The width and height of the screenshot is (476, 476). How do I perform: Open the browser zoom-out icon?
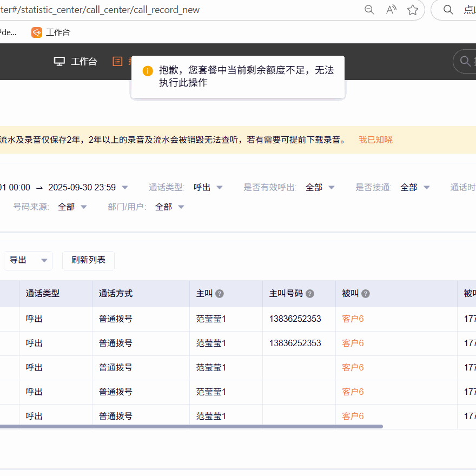pos(369,10)
